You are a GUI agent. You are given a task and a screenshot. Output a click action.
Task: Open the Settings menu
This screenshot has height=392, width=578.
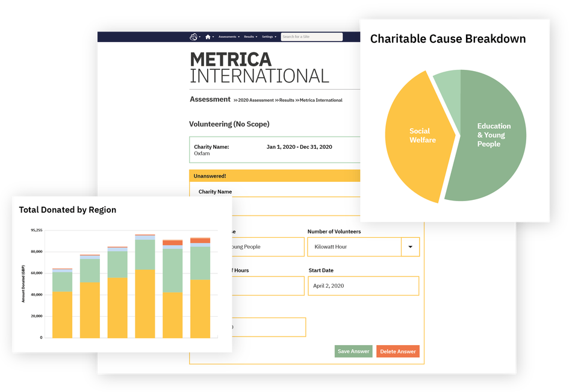pyautogui.click(x=269, y=37)
